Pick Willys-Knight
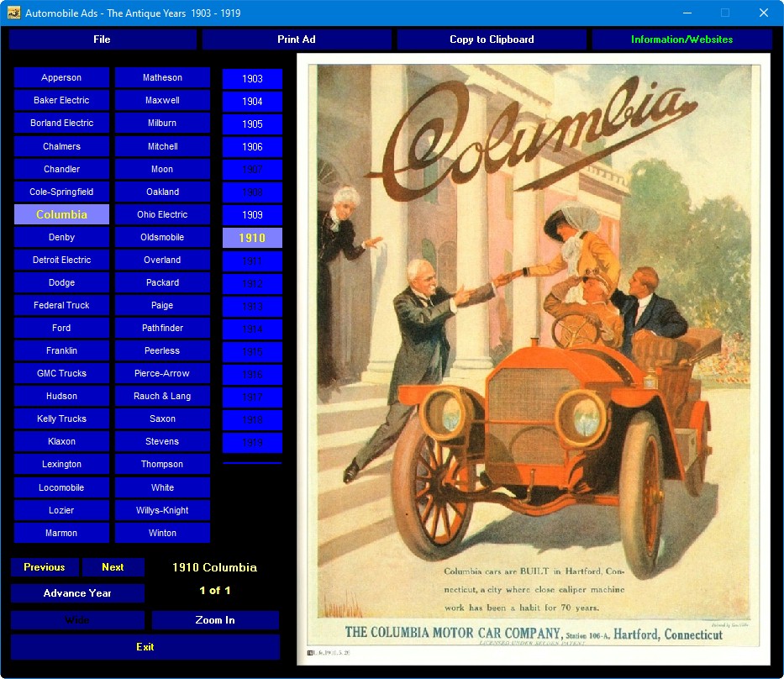 tap(162, 510)
